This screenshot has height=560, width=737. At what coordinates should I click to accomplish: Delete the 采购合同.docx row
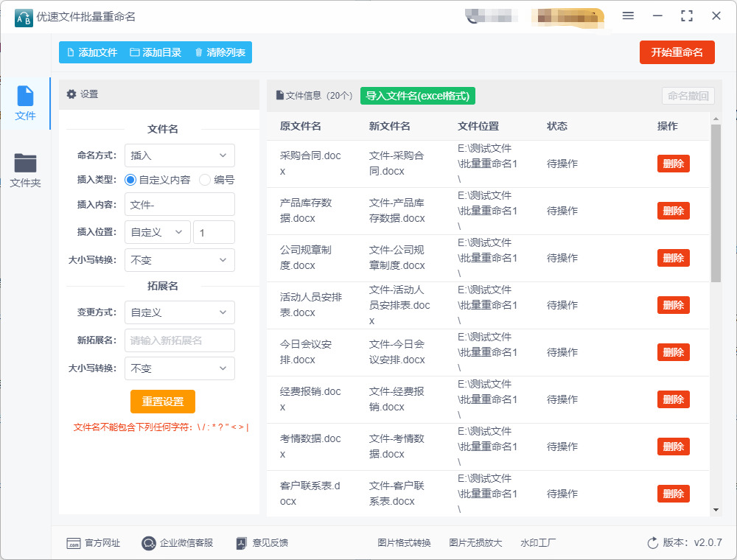[x=673, y=164]
